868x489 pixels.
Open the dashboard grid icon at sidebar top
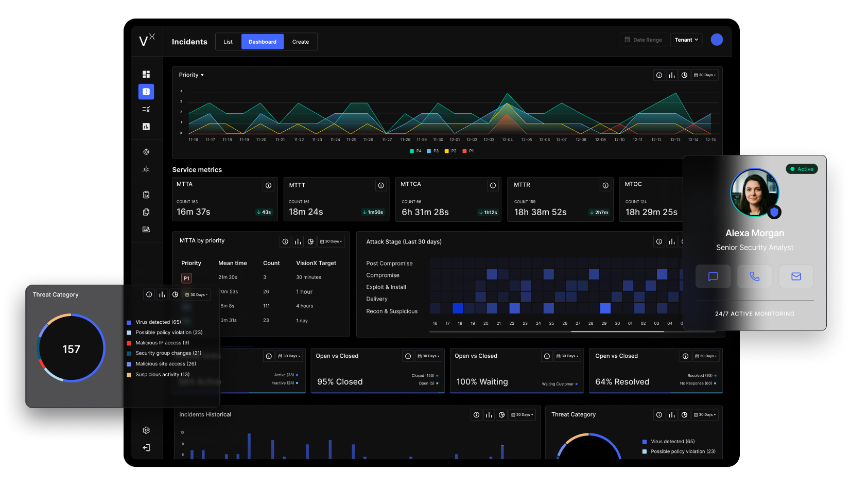[146, 74]
